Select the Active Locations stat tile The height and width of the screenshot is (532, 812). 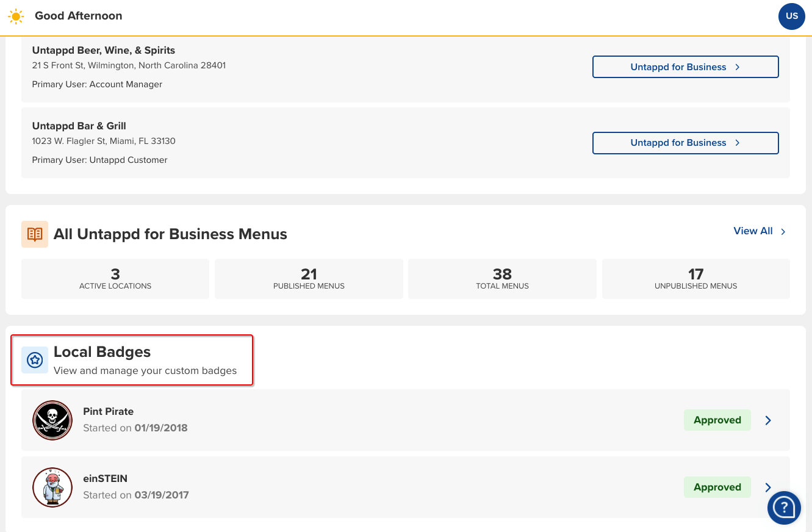pos(115,279)
